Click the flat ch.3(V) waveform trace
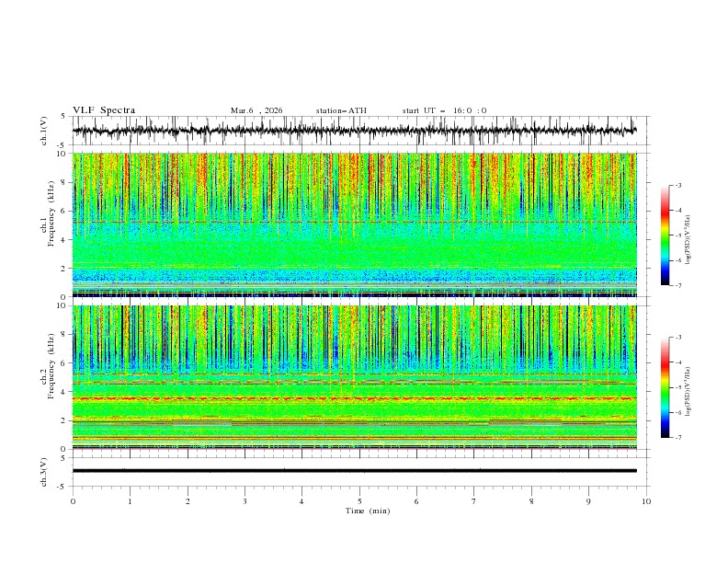The image size is (728, 563). [355, 471]
